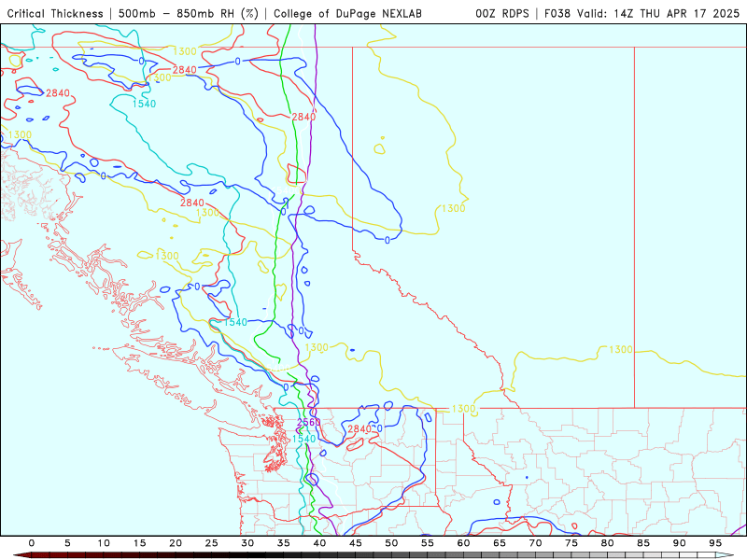Click the color scale label "80"
The width and height of the screenshot is (747, 560).
coord(608,543)
